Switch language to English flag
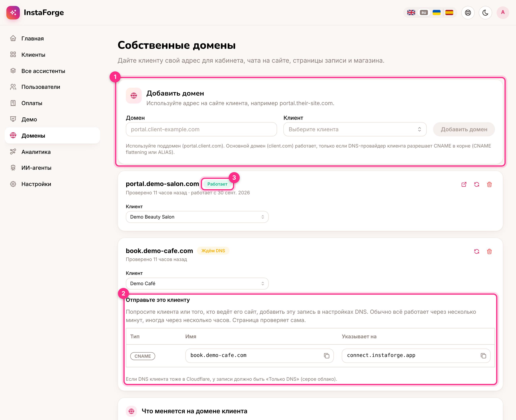516x420 pixels. 411,12
